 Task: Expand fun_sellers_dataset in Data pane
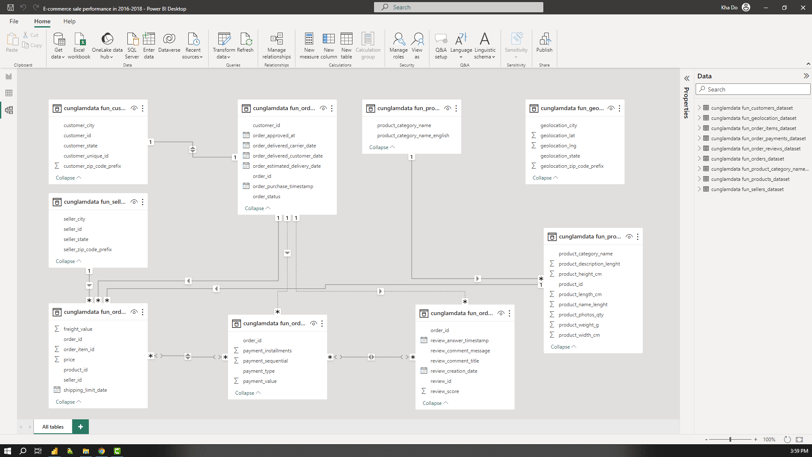tap(699, 189)
